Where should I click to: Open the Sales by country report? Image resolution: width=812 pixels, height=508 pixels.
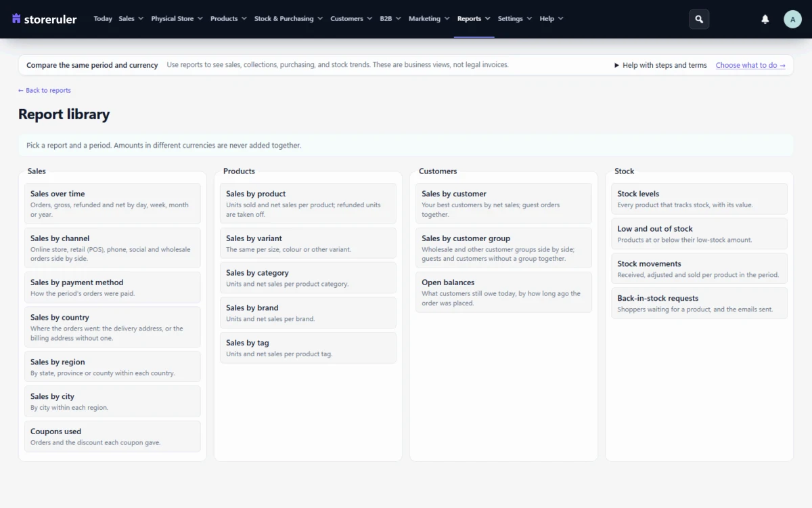112,327
